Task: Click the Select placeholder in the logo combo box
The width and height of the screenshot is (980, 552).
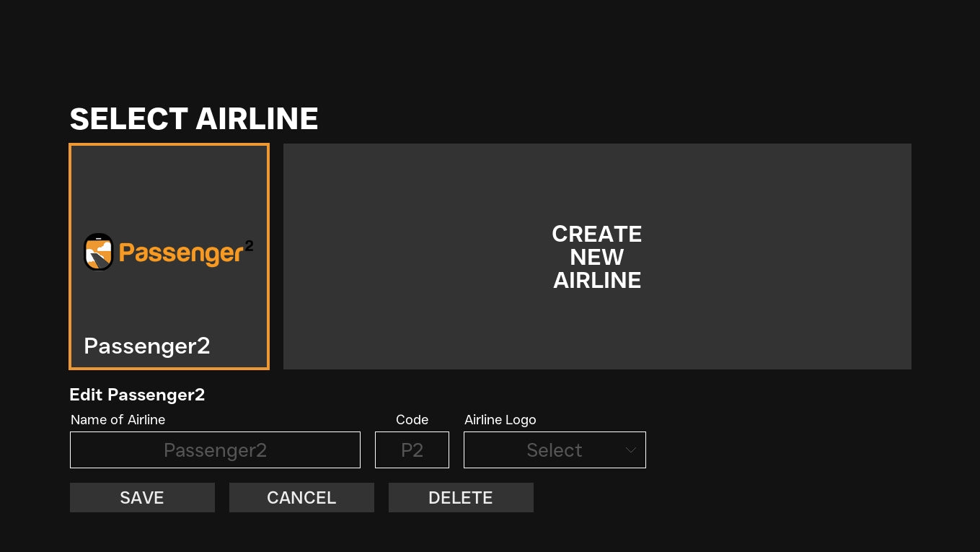Action: point(554,450)
